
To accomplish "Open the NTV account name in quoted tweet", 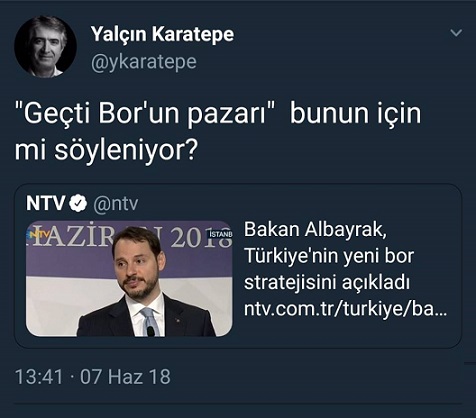I will click(x=46, y=203).
